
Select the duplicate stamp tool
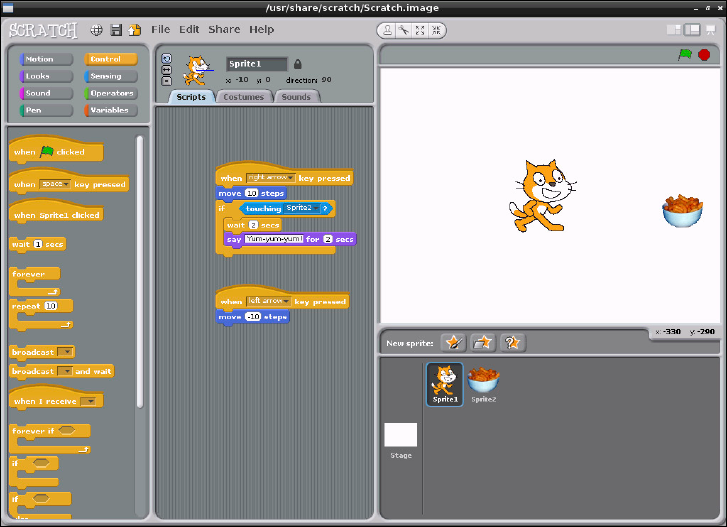(386, 30)
